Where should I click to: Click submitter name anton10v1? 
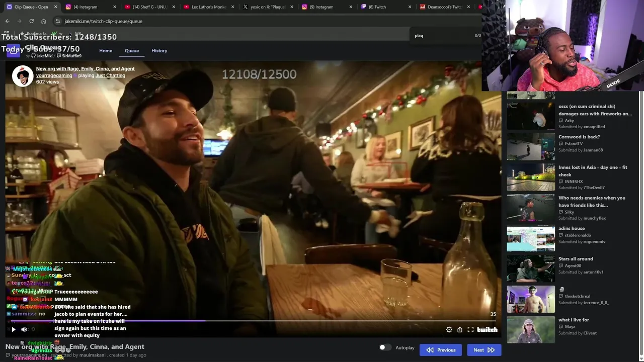593,273
